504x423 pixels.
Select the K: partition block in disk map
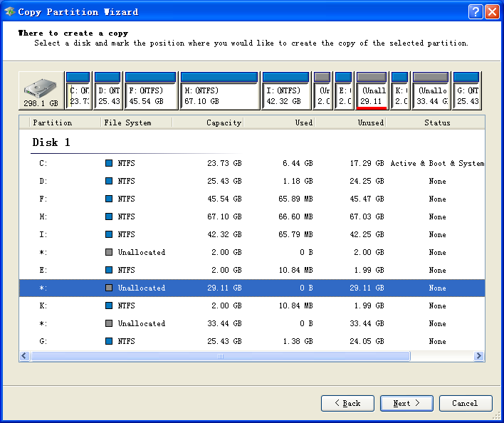click(400, 91)
